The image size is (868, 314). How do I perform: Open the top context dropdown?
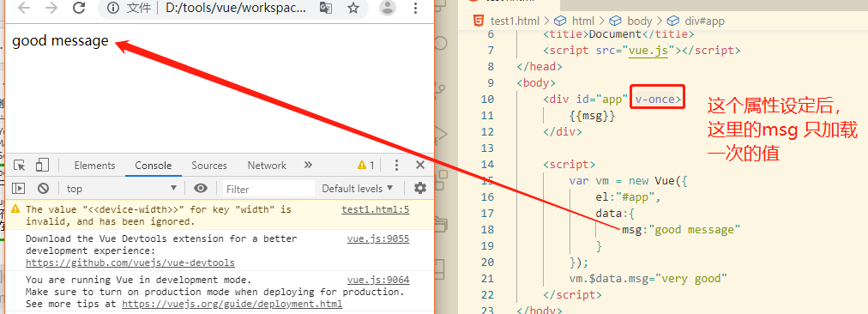121,188
